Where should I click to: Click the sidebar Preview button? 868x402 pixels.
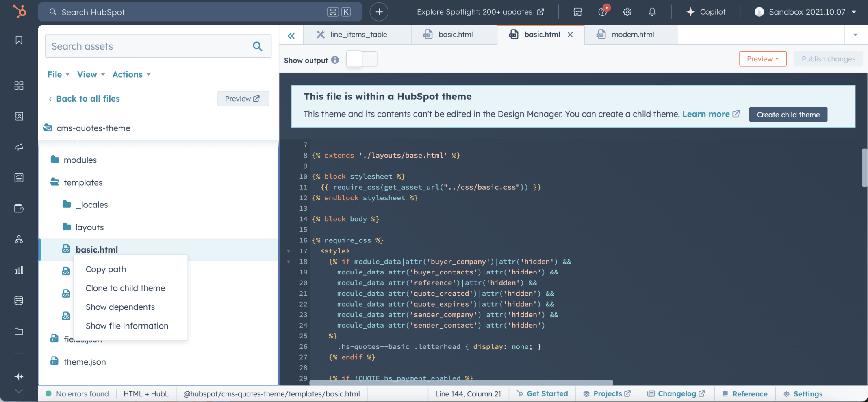point(243,99)
